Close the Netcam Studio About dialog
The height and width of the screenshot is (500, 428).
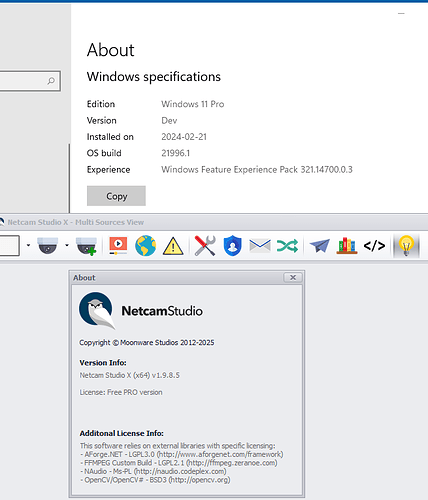(x=293, y=277)
